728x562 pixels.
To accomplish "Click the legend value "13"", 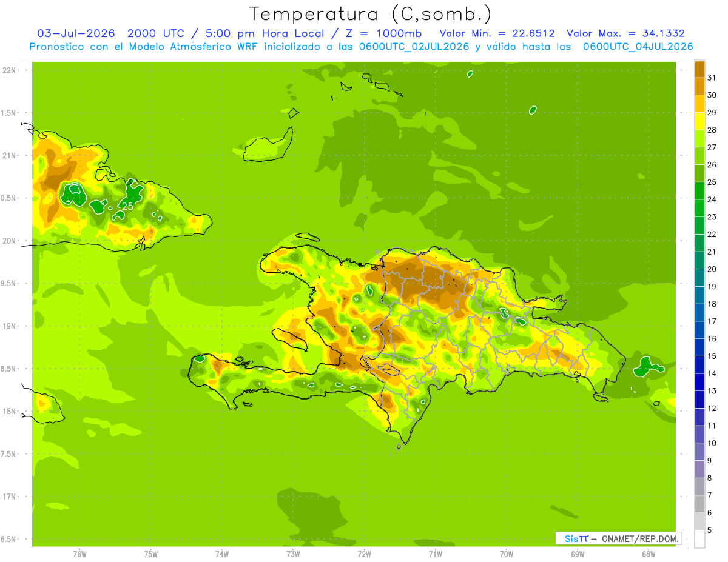I will 712,391.
